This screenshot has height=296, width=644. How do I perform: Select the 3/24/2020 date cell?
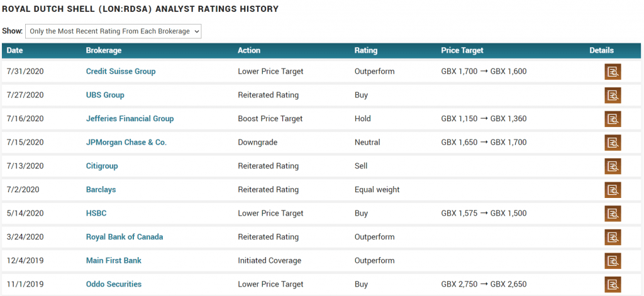tap(25, 237)
